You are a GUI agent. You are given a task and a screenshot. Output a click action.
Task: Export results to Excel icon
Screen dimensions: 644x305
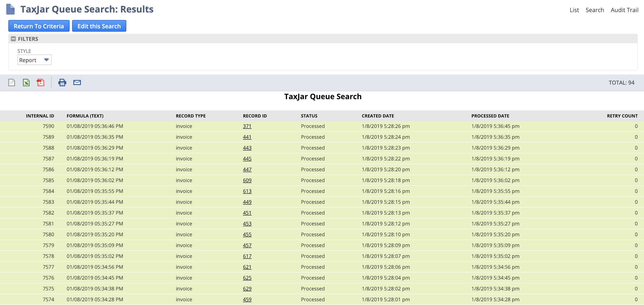pyautogui.click(x=26, y=82)
